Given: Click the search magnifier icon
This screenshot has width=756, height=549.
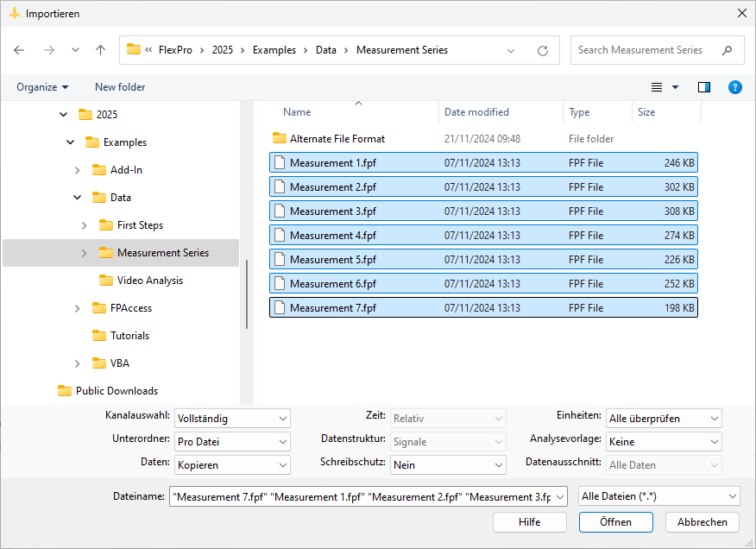Looking at the screenshot, I should [x=728, y=50].
